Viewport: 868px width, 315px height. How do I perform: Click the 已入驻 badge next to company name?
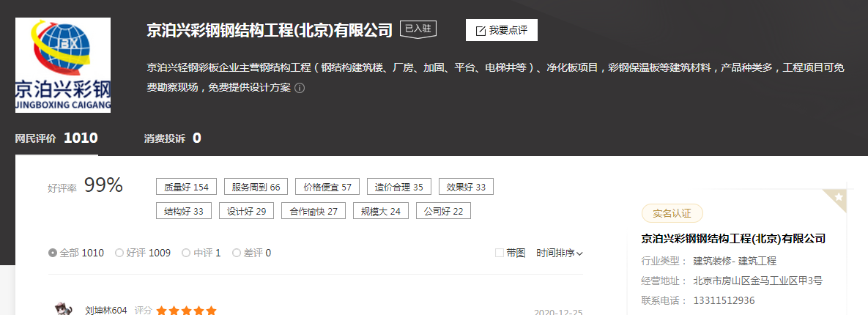point(418,30)
